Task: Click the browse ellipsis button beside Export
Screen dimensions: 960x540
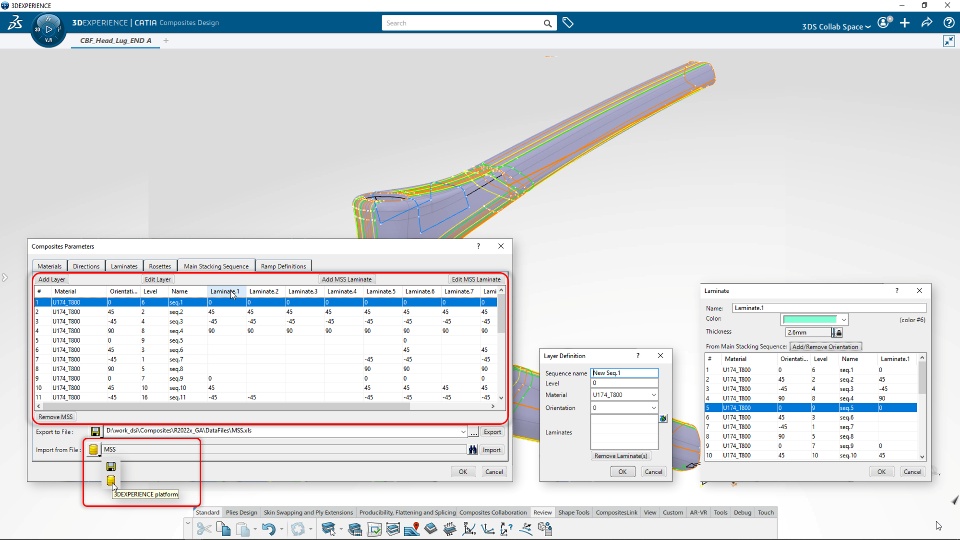Action: [474, 432]
